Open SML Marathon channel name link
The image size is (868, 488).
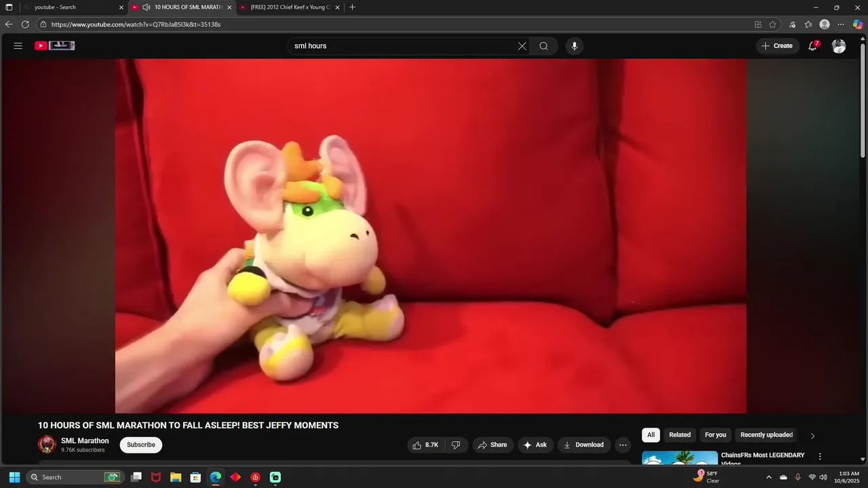pos(85,441)
